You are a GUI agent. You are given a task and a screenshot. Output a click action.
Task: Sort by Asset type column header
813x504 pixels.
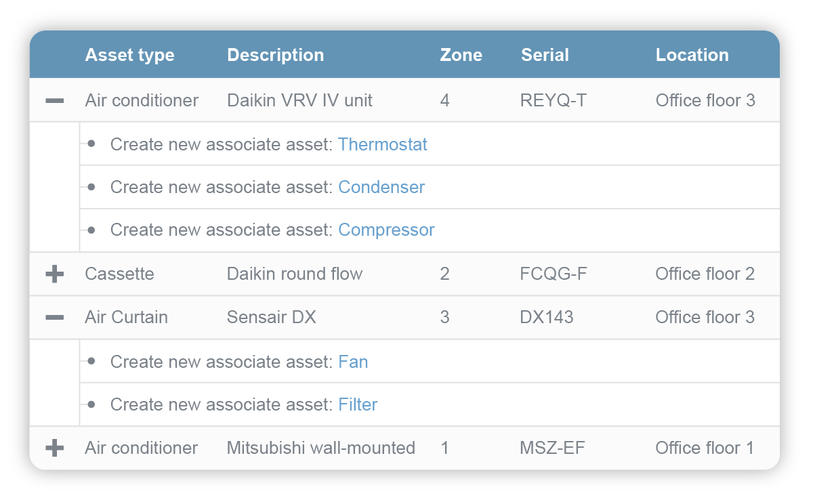pyautogui.click(x=129, y=55)
